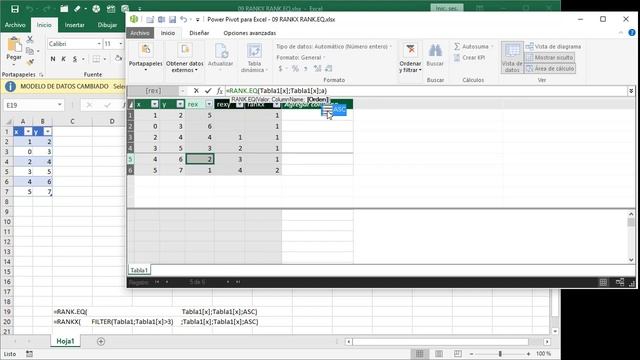This screenshot has height=360, width=640.
Task: Click the blue info icon in the data model message bar
Action: [10, 87]
